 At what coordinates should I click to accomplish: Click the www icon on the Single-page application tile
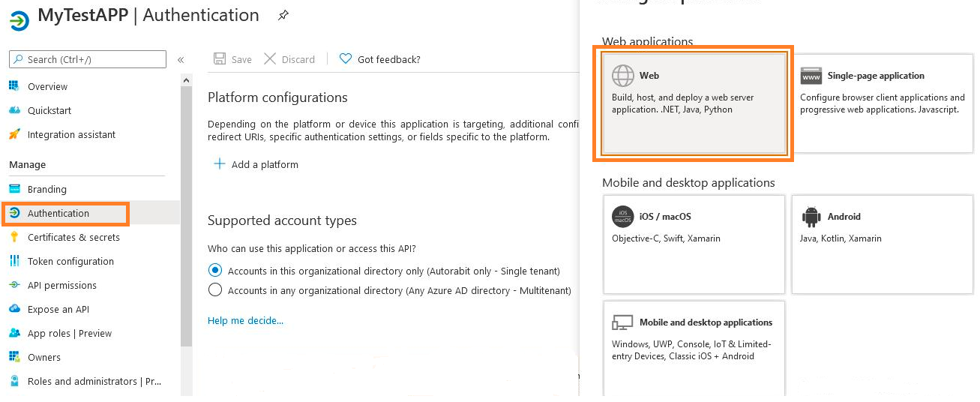tap(811, 76)
